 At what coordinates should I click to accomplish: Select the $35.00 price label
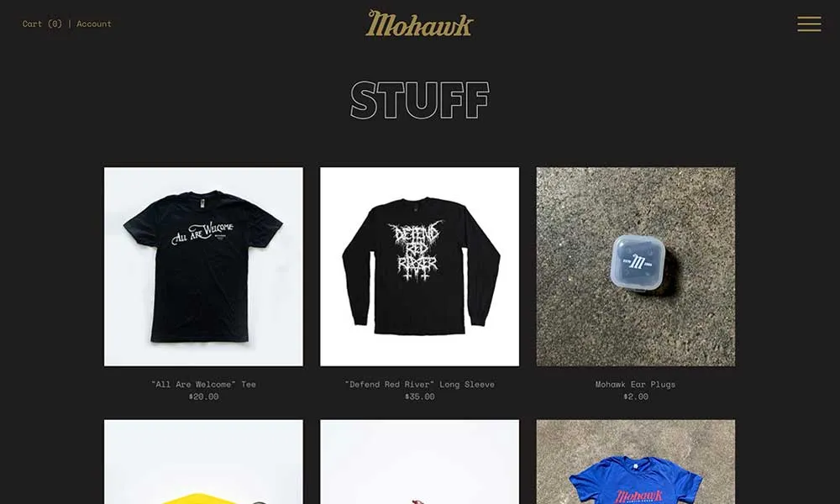click(x=419, y=396)
